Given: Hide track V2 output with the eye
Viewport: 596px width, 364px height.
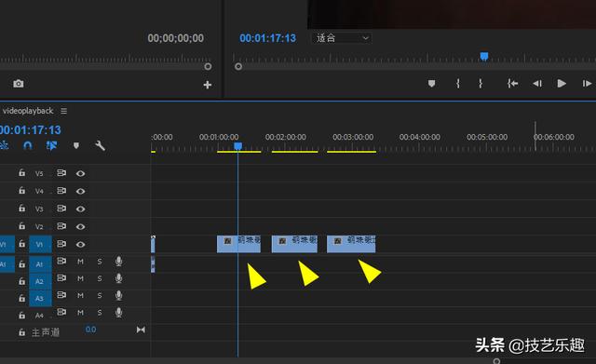Looking at the screenshot, I should (x=80, y=226).
